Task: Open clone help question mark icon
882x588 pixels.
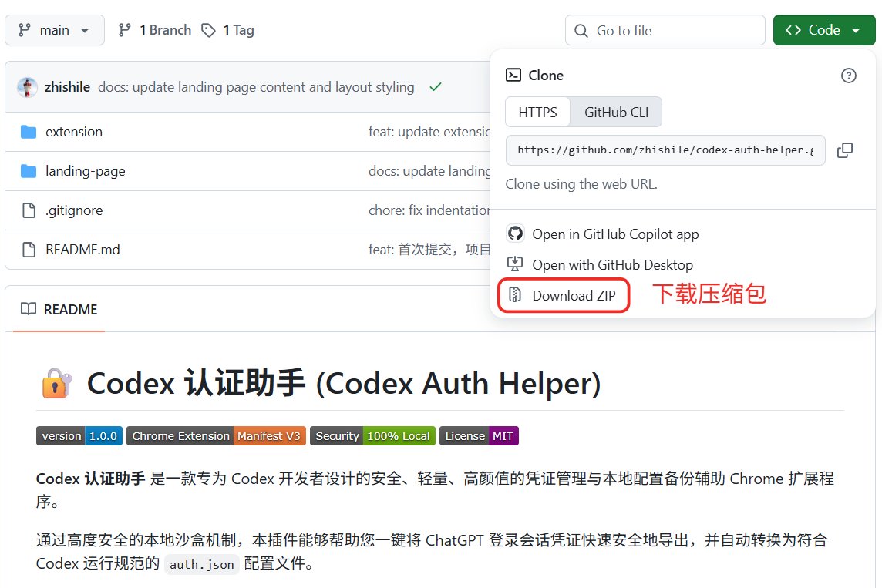Action: click(848, 76)
